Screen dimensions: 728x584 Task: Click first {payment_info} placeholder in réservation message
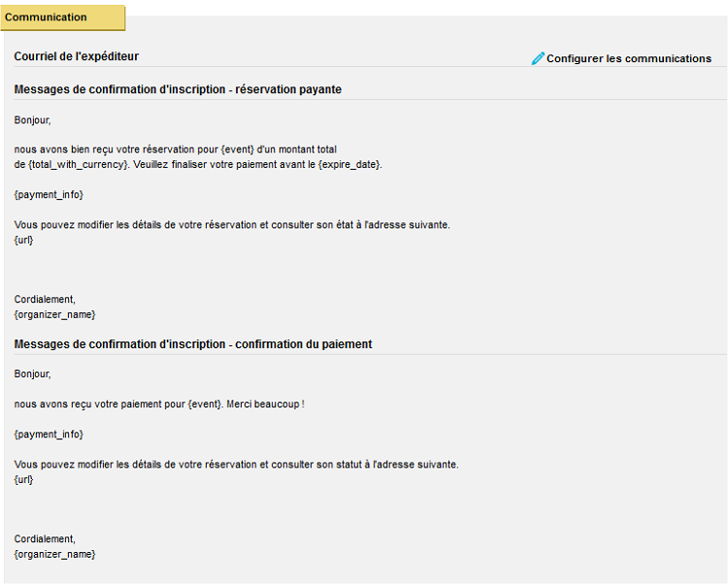(x=49, y=194)
